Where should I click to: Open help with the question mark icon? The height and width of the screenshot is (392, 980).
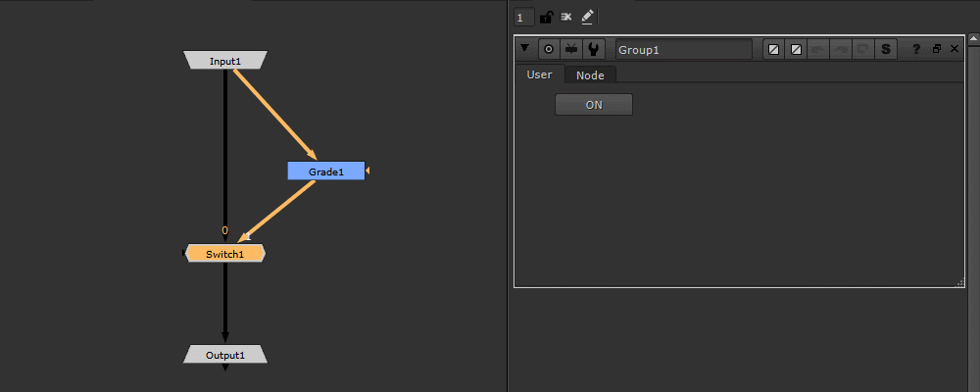tap(917, 49)
